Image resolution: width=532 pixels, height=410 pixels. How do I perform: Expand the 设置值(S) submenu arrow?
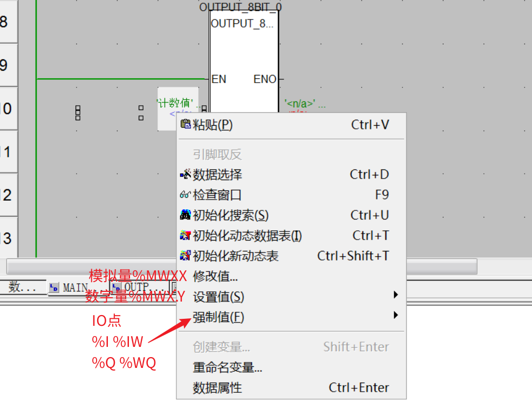[395, 295]
